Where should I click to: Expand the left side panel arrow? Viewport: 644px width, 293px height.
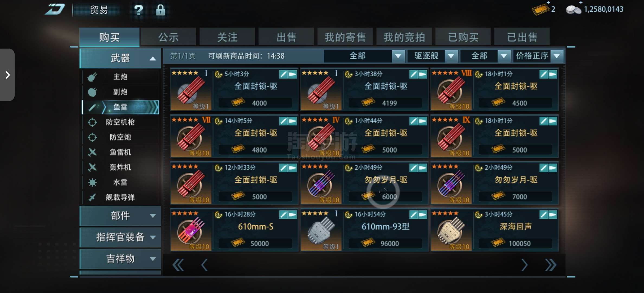pyautogui.click(x=7, y=75)
